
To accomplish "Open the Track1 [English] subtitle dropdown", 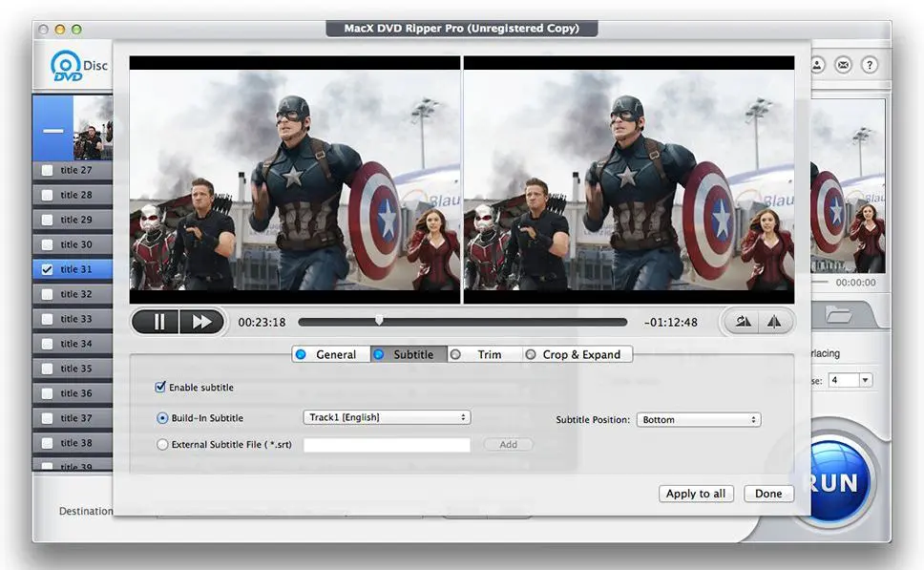I will pos(386,416).
